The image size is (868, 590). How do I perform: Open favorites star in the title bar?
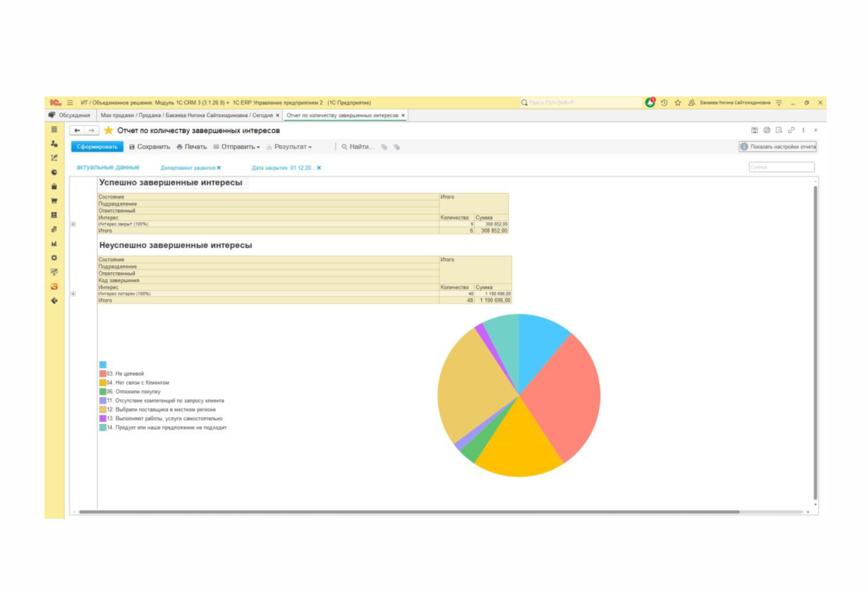point(678,102)
